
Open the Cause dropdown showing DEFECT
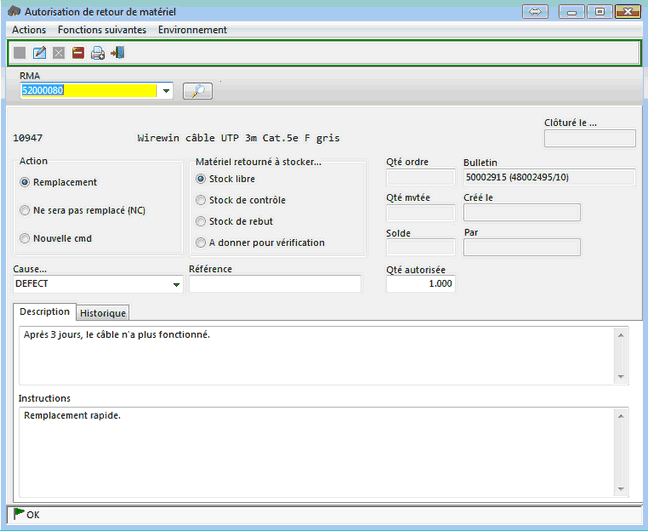177,285
